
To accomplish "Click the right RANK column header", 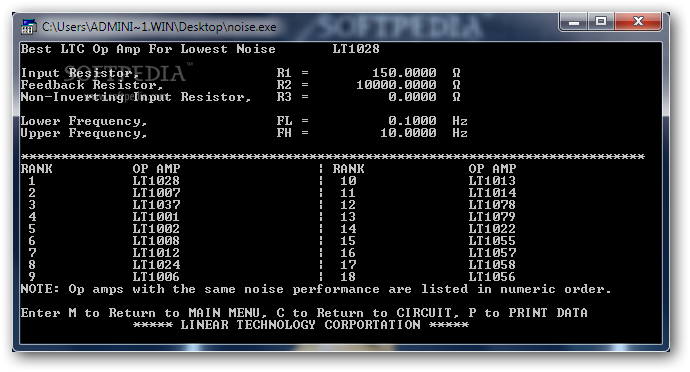I will [348, 169].
